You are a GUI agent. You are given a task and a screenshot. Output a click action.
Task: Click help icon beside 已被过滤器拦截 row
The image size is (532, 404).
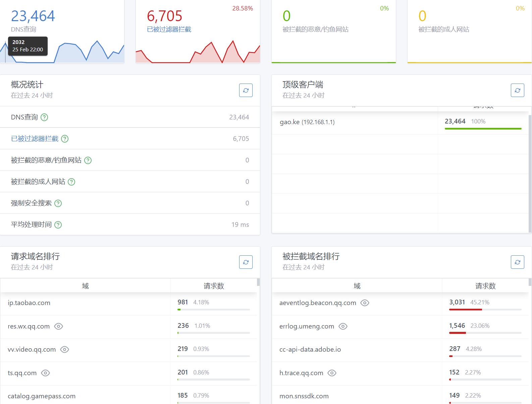coord(65,139)
